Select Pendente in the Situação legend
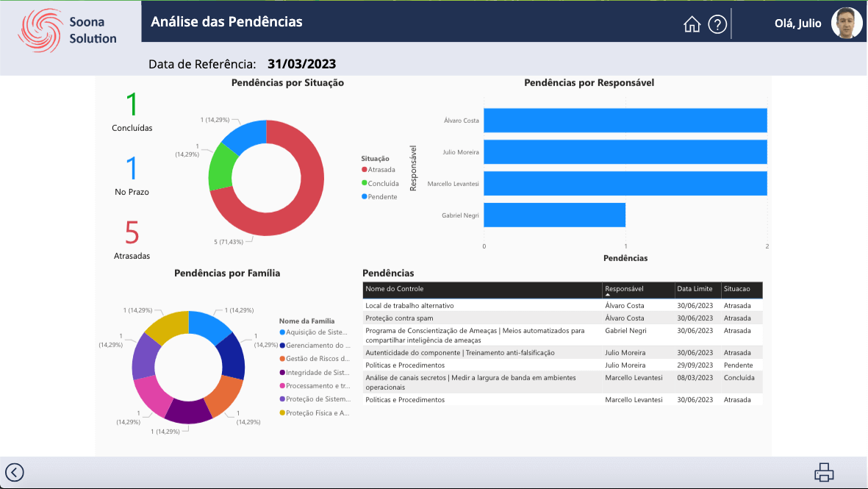 (x=382, y=196)
